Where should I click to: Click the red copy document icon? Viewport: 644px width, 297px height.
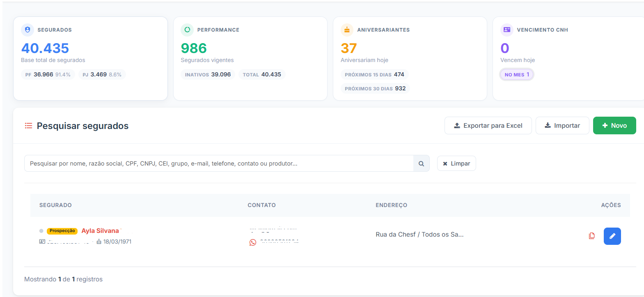pos(591,236)
